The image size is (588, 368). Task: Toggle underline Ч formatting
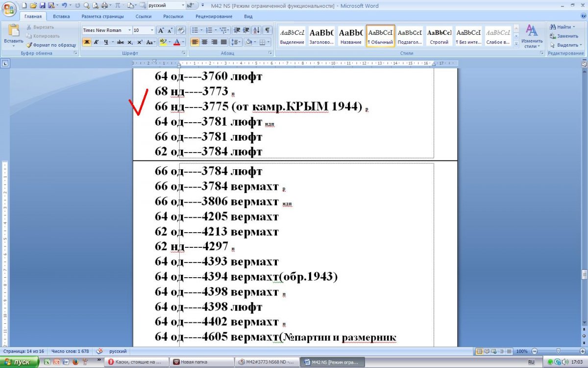[x=105, y=42]
